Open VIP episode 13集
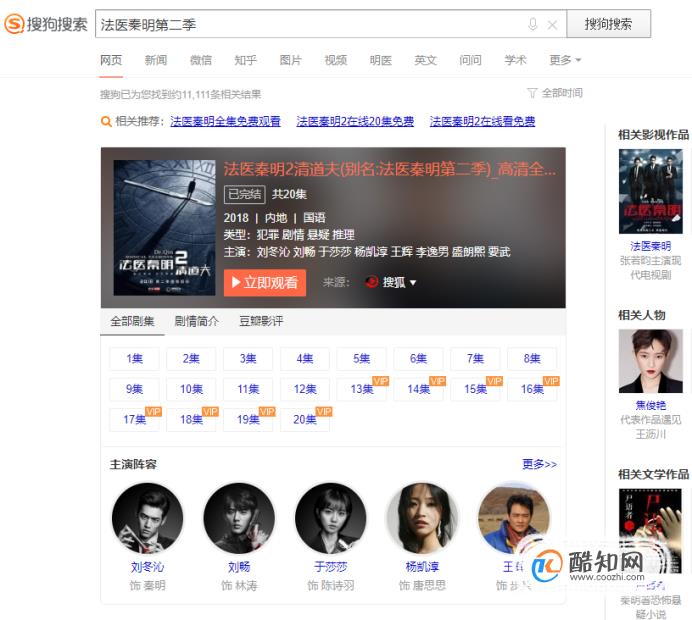 361,389
